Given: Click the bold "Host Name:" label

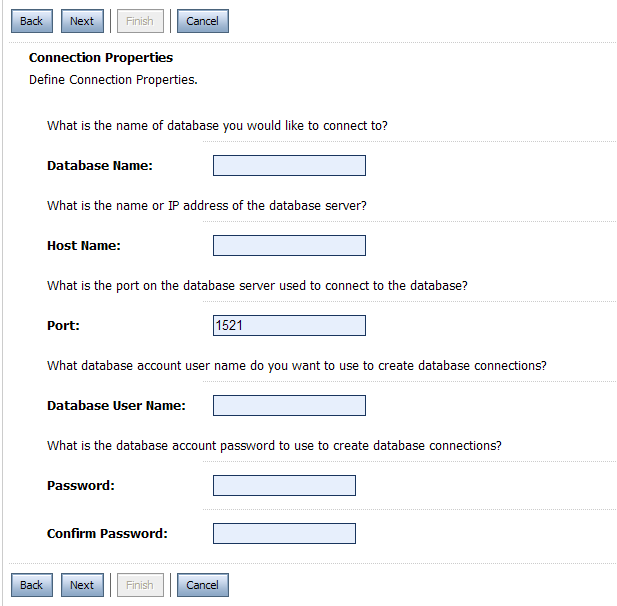Looking at the screenshot, I should pos(84,246).
